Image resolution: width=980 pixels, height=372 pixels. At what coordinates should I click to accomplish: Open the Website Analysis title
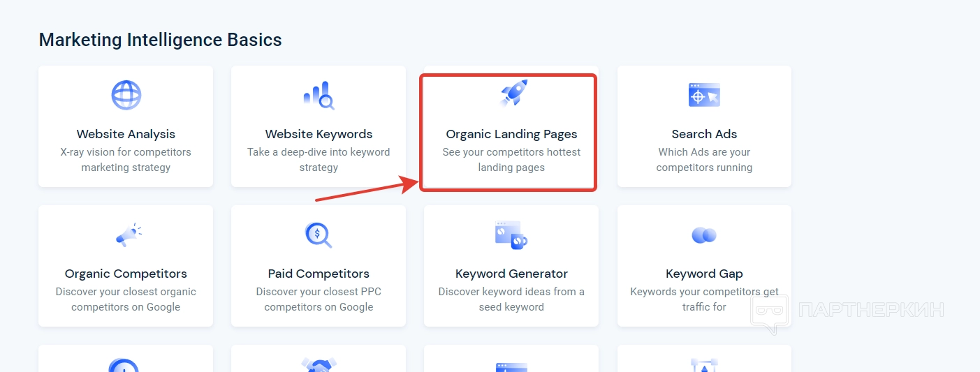pos(126,134)
